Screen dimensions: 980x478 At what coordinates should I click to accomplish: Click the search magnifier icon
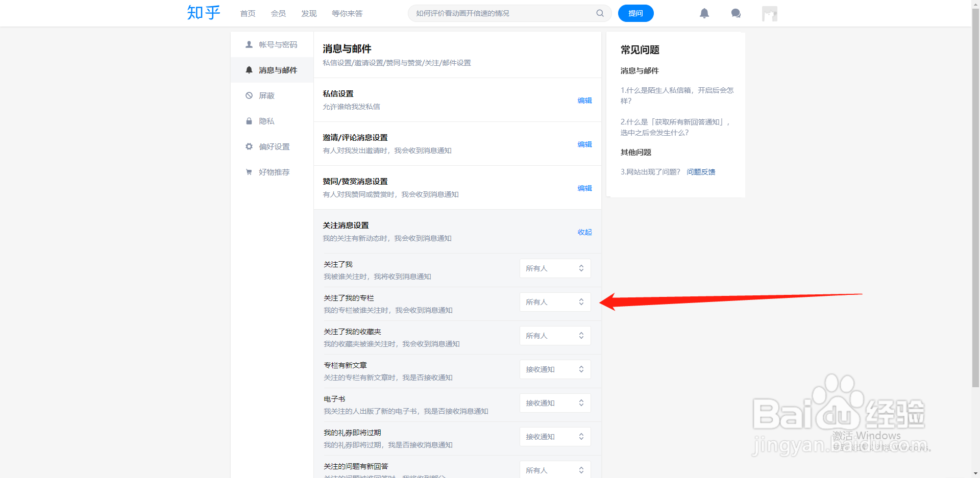pyautogui.click(x=600, y=13)
